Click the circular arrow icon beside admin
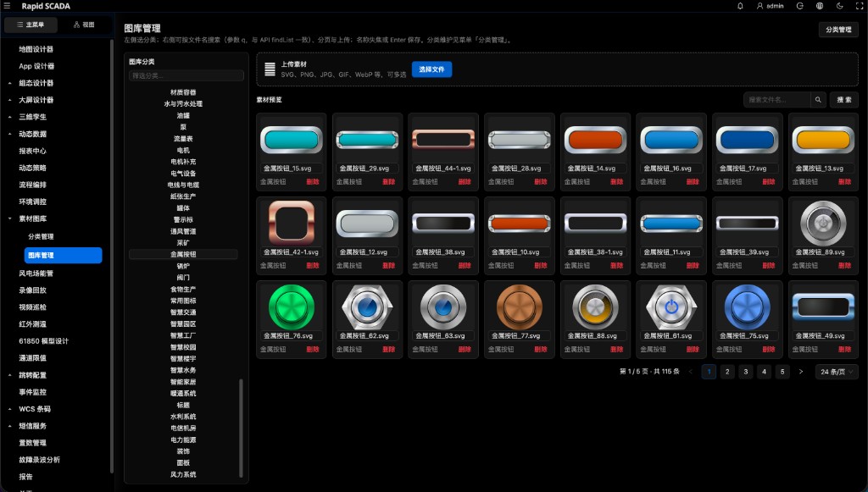This screenshot has width=868, height=492. coord(800,6)
